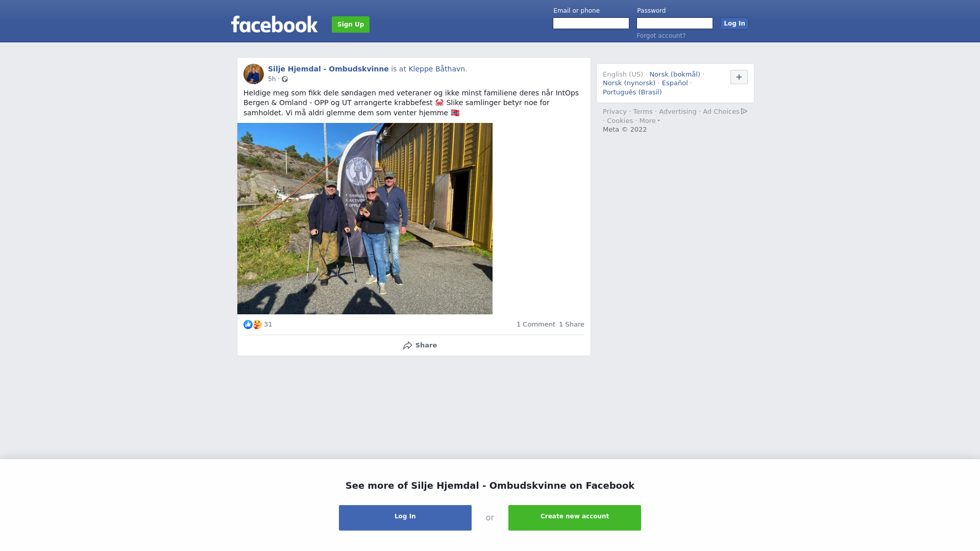Click the green Sign Up button

351,24
